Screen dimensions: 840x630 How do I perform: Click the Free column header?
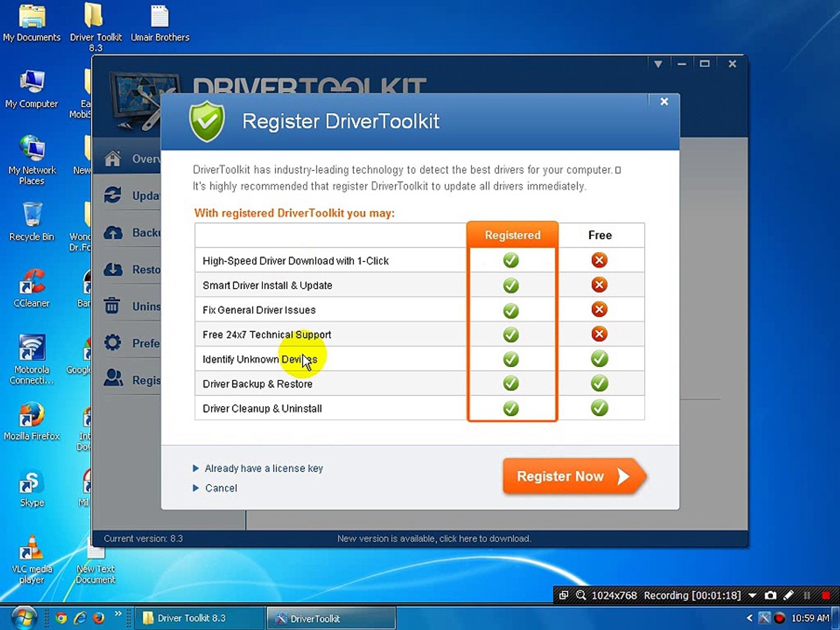coord(600,235)
